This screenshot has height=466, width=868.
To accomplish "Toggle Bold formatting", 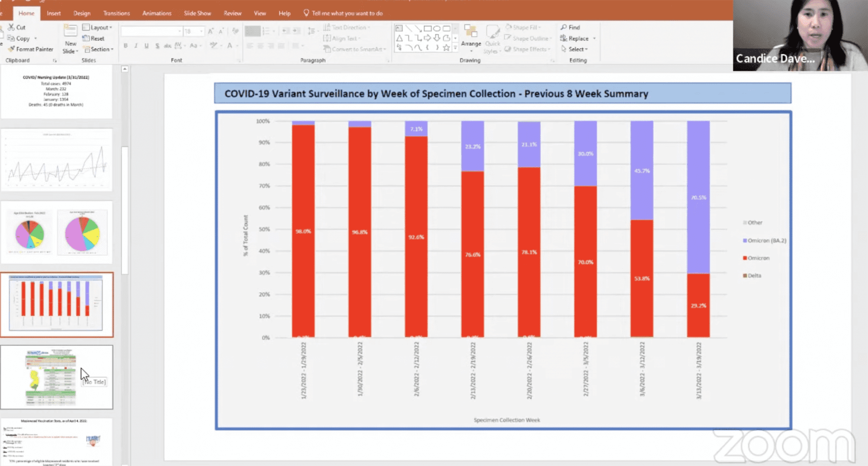I will click(x=125, y=46).
